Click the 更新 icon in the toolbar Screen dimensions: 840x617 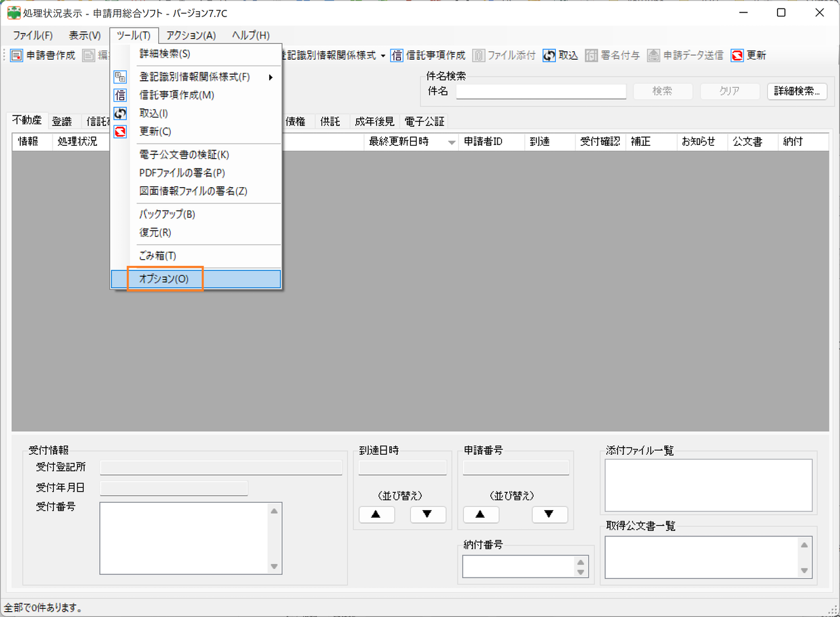[x=737, y=56]
